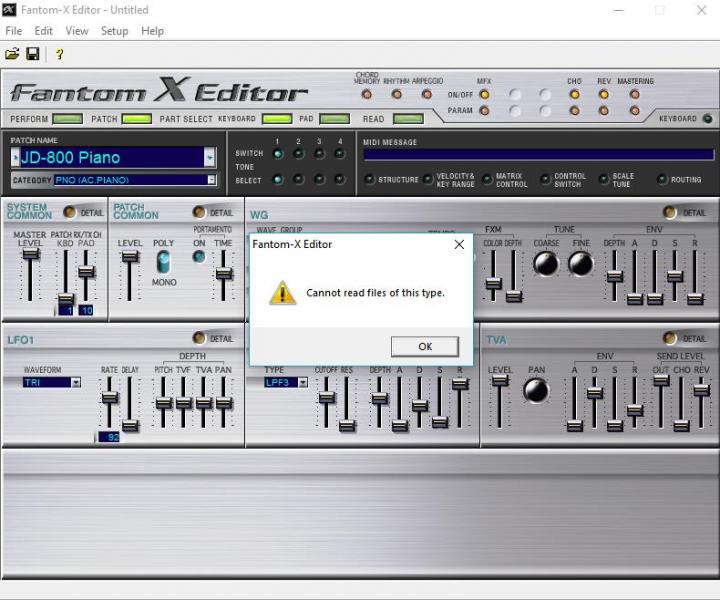
Task: Open the Edit menu
Action: (x=43, y=31)
